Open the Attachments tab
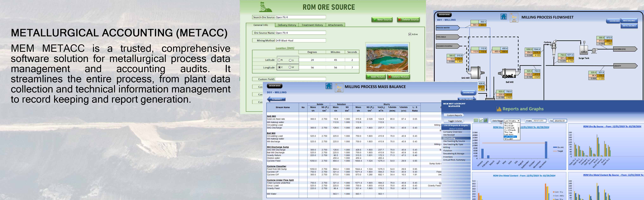 (x=336, y=25)
